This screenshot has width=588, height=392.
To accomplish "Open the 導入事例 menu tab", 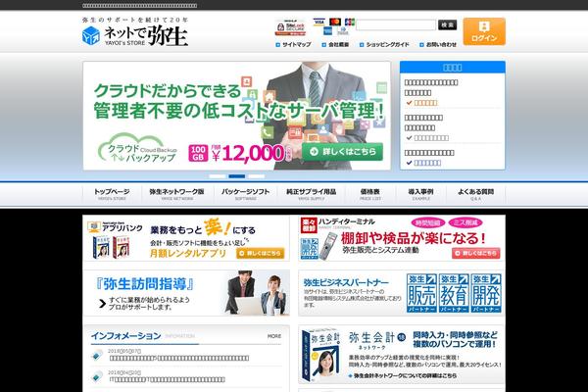I will tap(420, 194).
